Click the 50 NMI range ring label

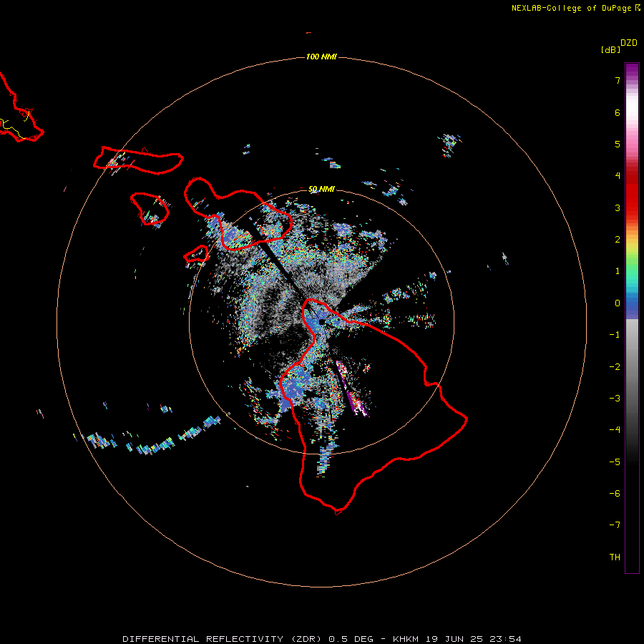321,189
